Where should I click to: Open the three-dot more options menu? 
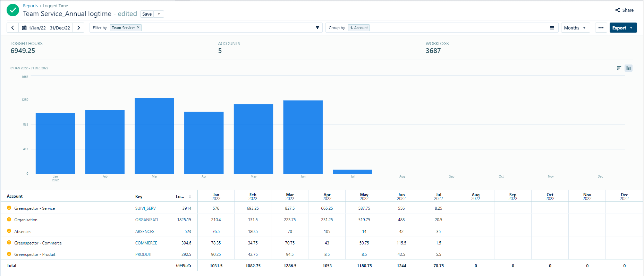tap(601, 28)
